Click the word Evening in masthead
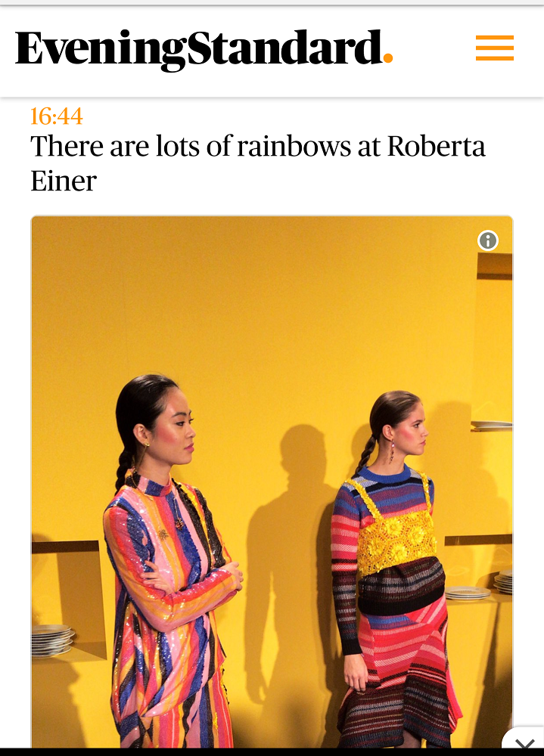544x756 pixels. click(101, 50)
